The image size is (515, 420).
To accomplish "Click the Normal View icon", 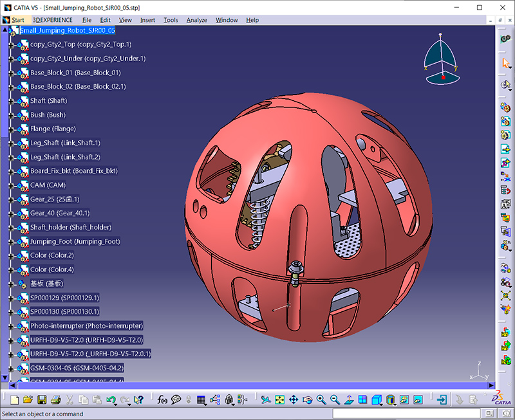I will point(349,399).
